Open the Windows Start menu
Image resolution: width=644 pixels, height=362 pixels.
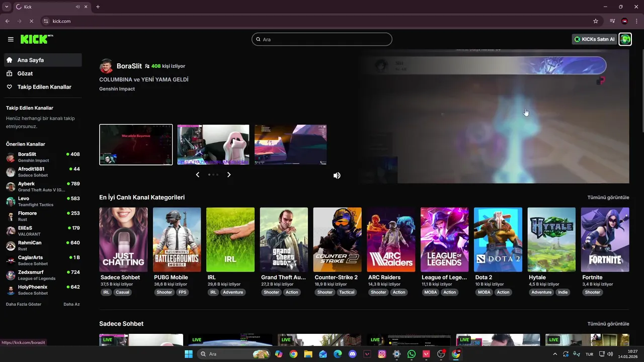189,354
